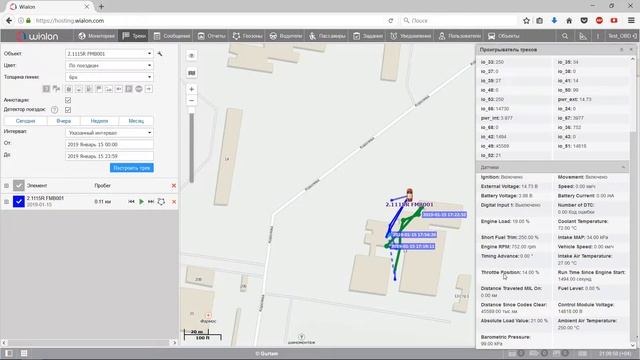Click the browser search field

[459, 20]
